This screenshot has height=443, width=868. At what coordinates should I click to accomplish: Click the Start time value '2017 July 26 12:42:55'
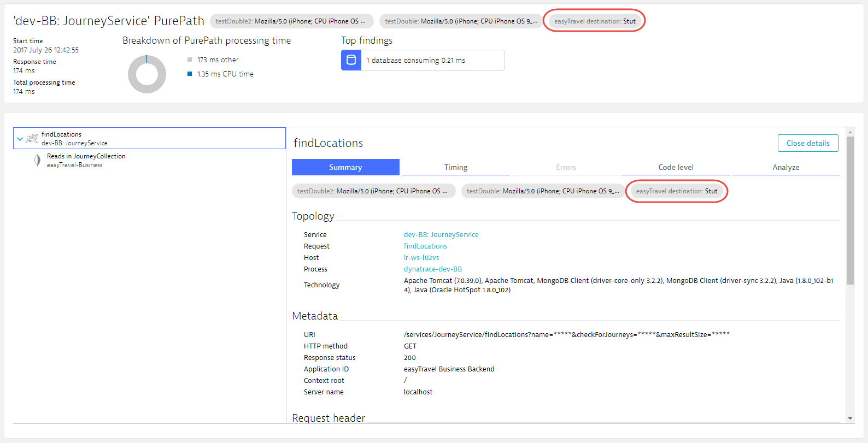pos(46,50)
